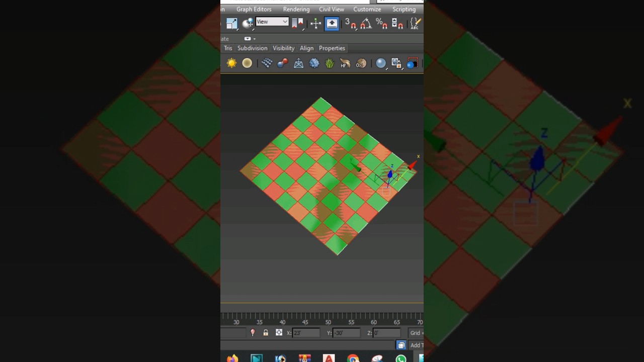
Task: Open the Graph Editors menu
Action: point(254,9)
